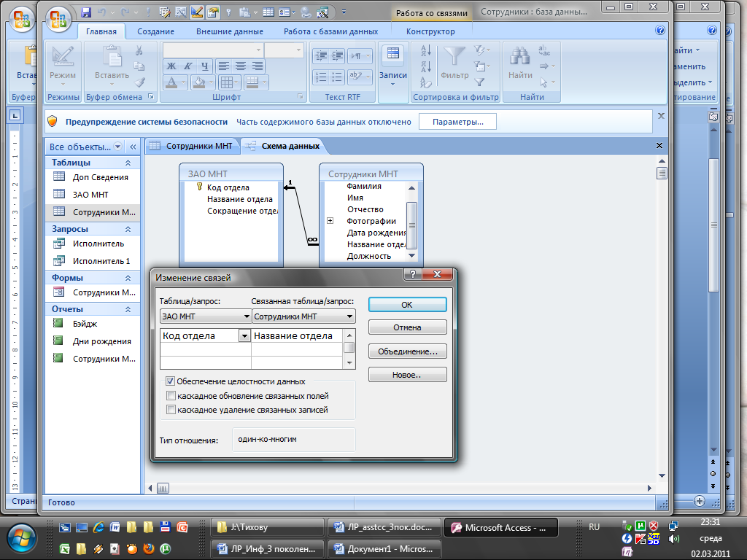Click the Найти binoculars icon

click(519, 62)
